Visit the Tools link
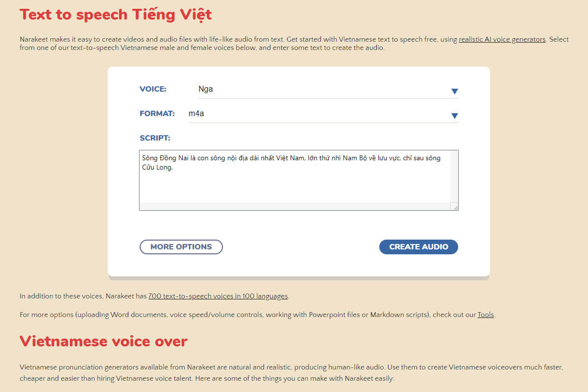This screenshot has height=392, width=588. pos(486,315)
